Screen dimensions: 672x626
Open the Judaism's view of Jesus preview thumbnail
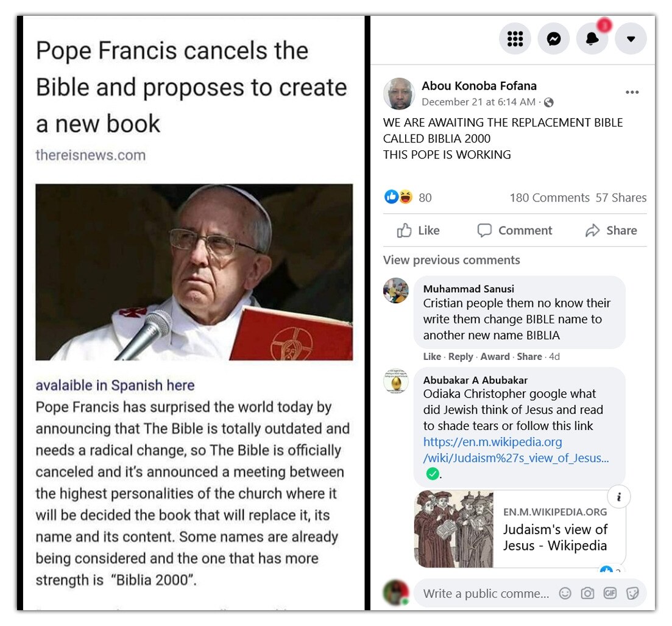click(454, 529)
